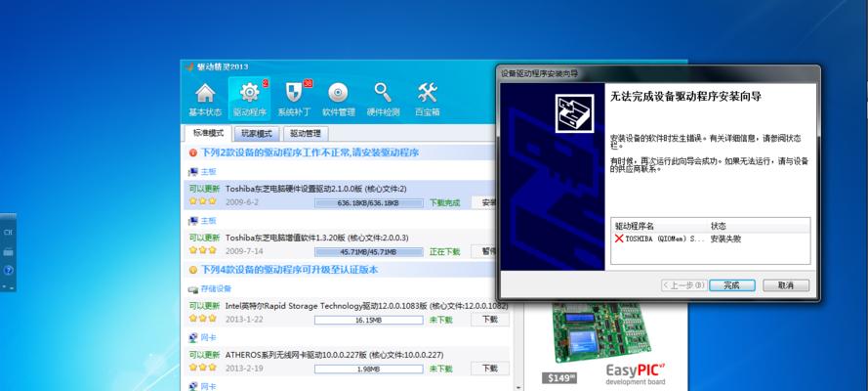Select the 驱动程序 gear icon

point(249,93)
